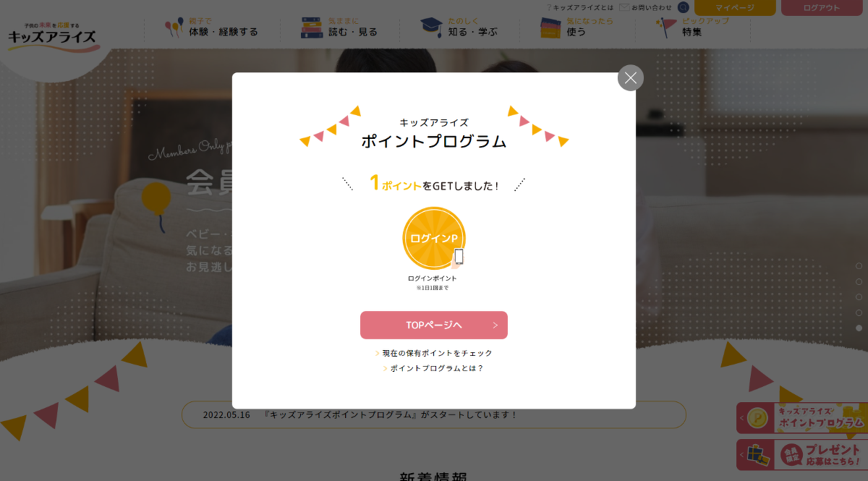The height and width of the screenshot is (481, 868).
Task: Click the TOPページへ button
Action: click(x=434, y=325)
